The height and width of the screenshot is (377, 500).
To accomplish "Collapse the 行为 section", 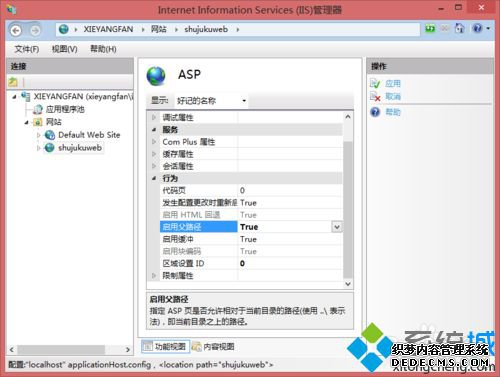I will click(154, 178).
